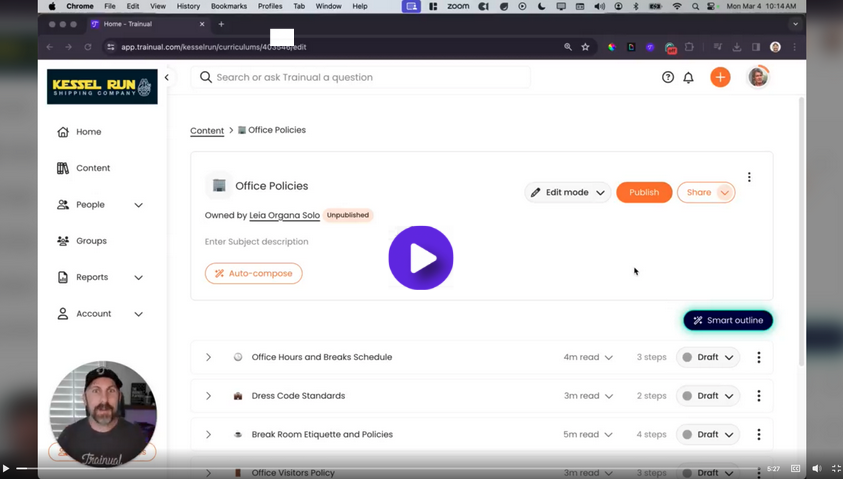Click the Auto-compose button
The width and height of the screenshot is (843, 479).
point(253,273)
